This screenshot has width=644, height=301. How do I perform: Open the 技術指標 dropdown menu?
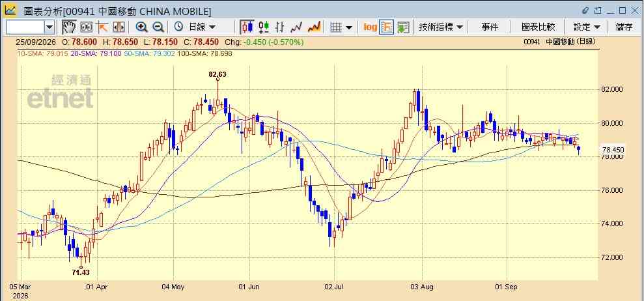(x=441, y=27)
